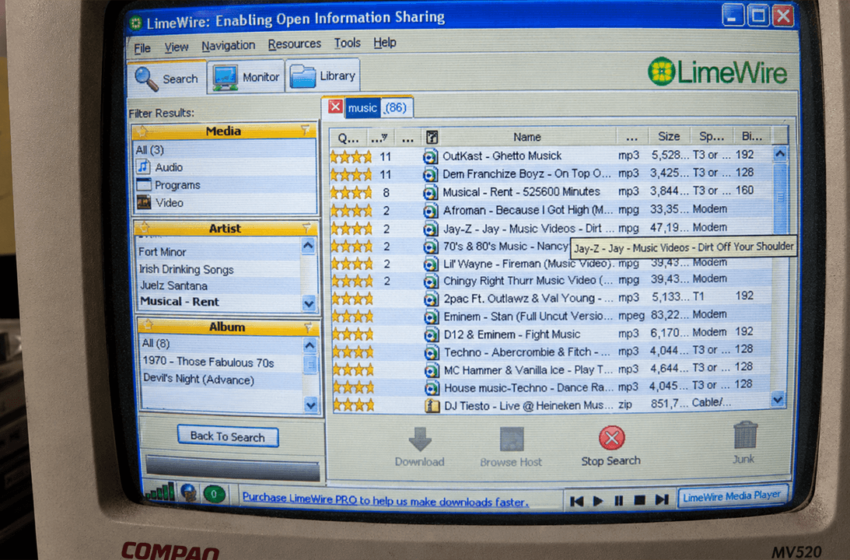This screenshot has width=850, height=560.
Task: Filter results by Audio media
Action: pyautogui.click(x=169, y=168)
